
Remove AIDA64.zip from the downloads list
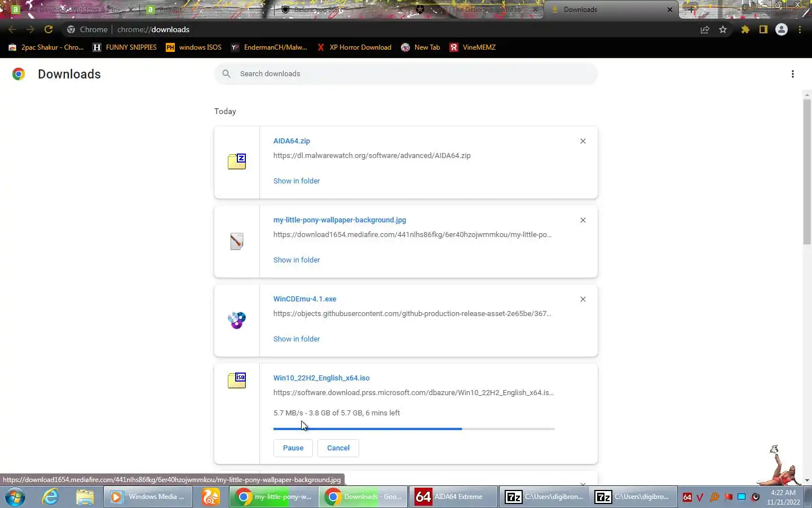pos(583,141)
